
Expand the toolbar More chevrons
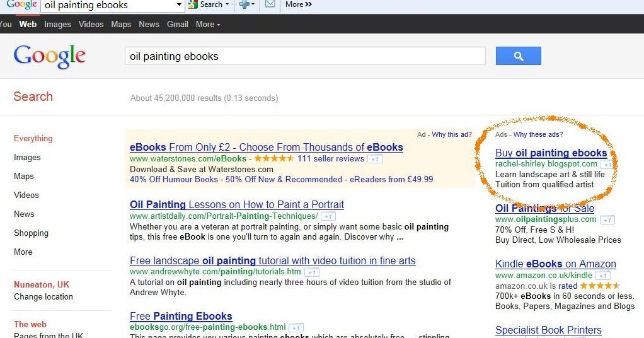[x=299, y=4]
